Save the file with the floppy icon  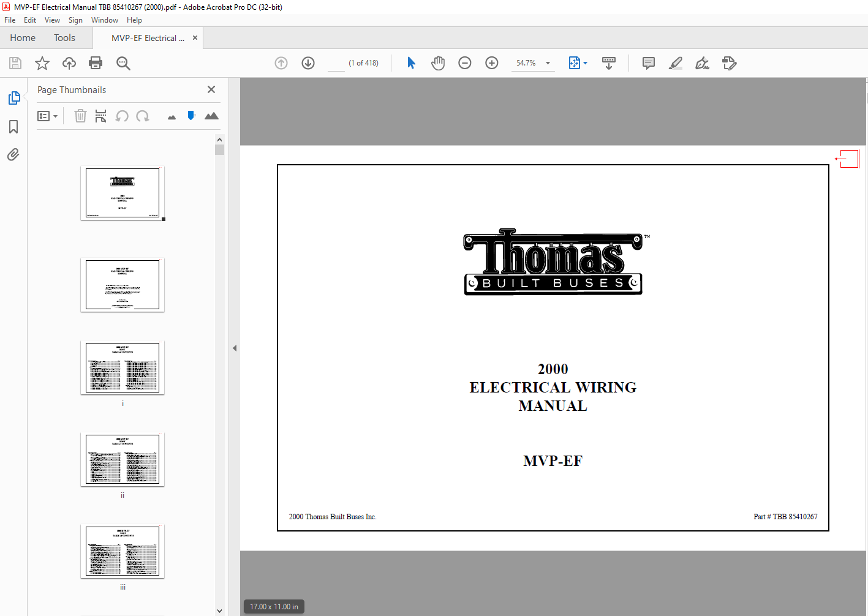[15, 63]
